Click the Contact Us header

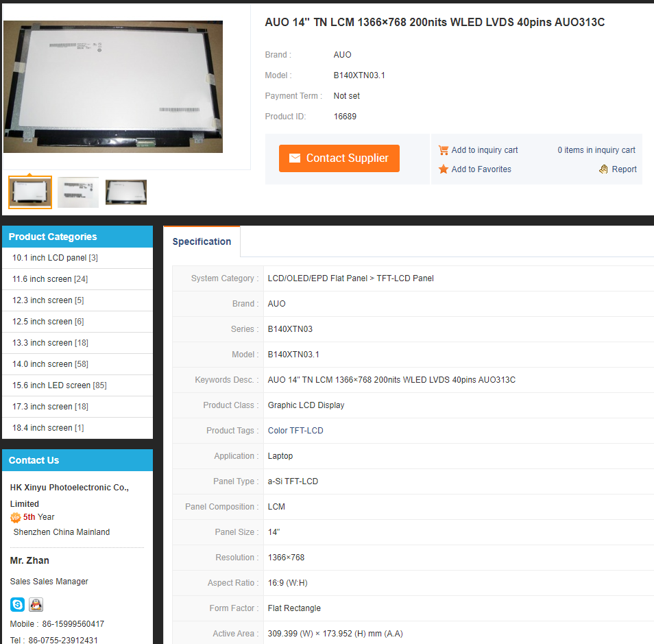pyautogui.click(x=77, y=460)
